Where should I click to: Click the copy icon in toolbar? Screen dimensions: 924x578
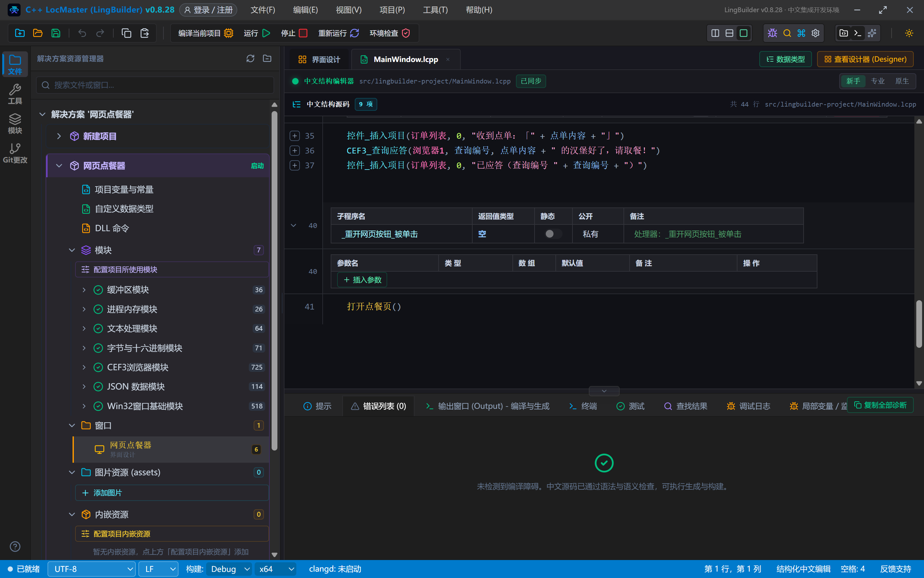point(126,33)
